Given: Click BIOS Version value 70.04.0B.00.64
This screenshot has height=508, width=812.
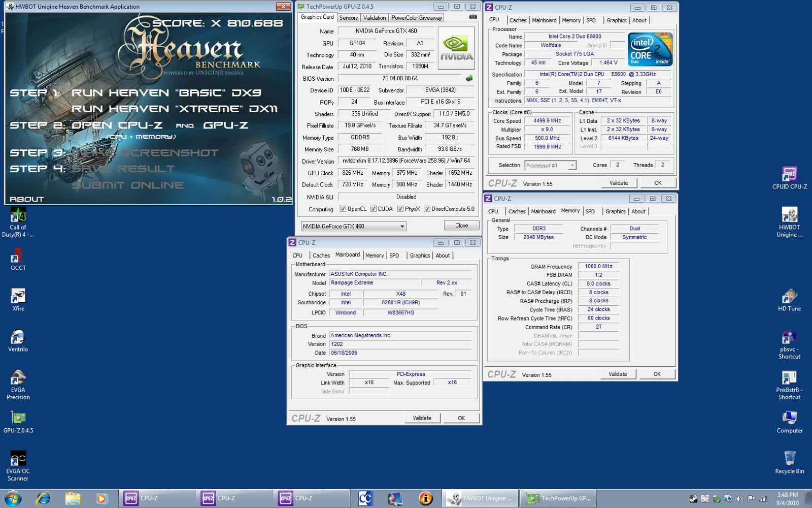Looking at the screenshot, I should 400,78.
